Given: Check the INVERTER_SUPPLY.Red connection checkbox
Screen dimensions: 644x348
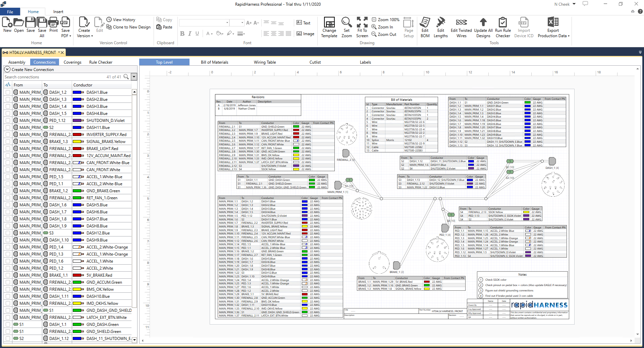Looking at the screenshot, I should [8, 134].
